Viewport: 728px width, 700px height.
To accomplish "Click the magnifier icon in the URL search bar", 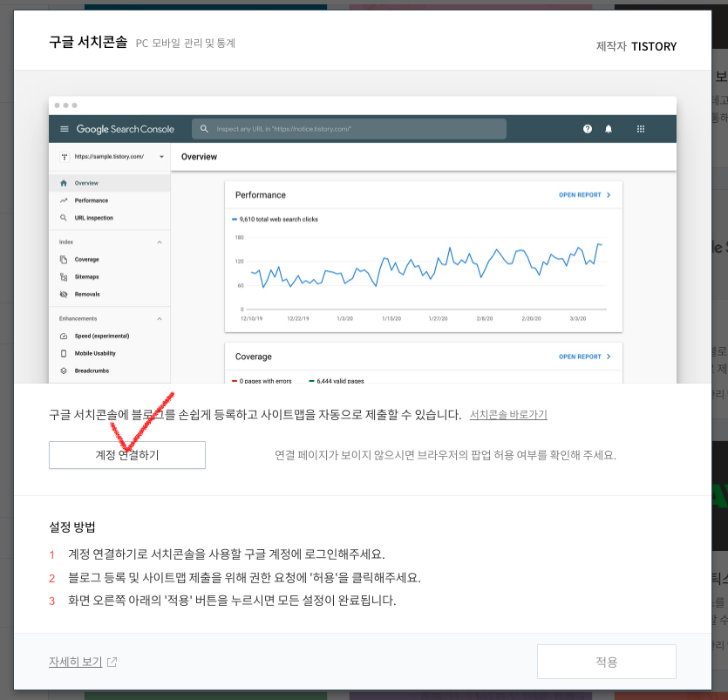I will [x=204, y=129].
